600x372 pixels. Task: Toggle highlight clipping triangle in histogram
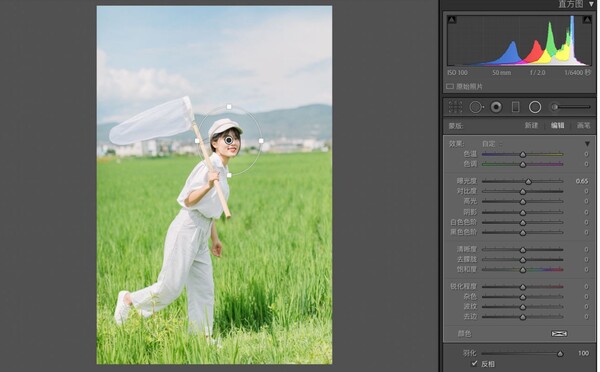pyautogui.click(x=587, y=20)
